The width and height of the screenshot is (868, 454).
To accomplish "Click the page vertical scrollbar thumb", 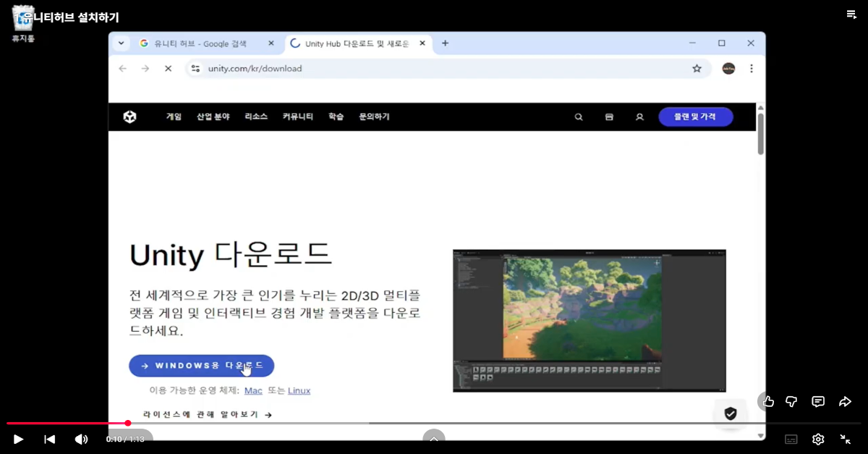I will click(x=761, y=133).
